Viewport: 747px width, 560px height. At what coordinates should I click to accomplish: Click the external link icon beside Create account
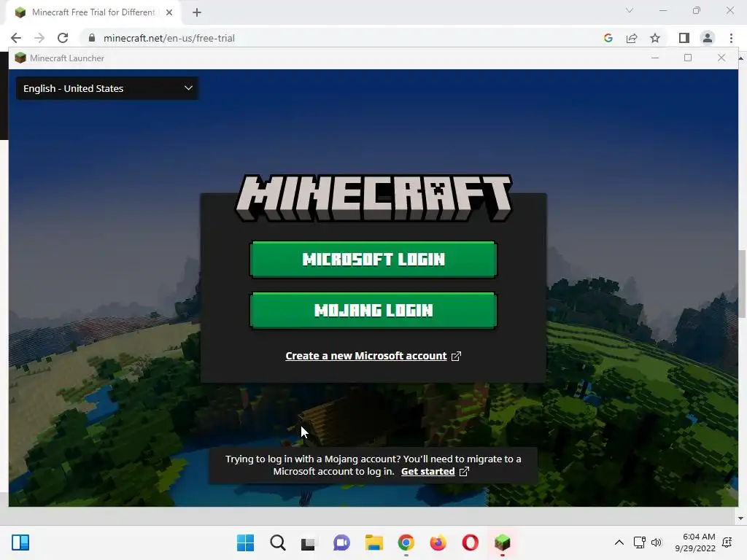456,356
